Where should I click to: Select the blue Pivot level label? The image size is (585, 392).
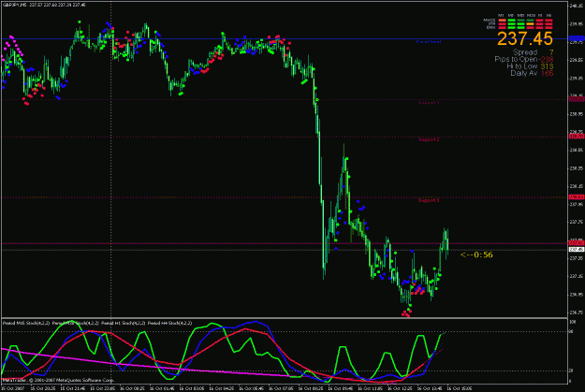[x=429, y=42]
